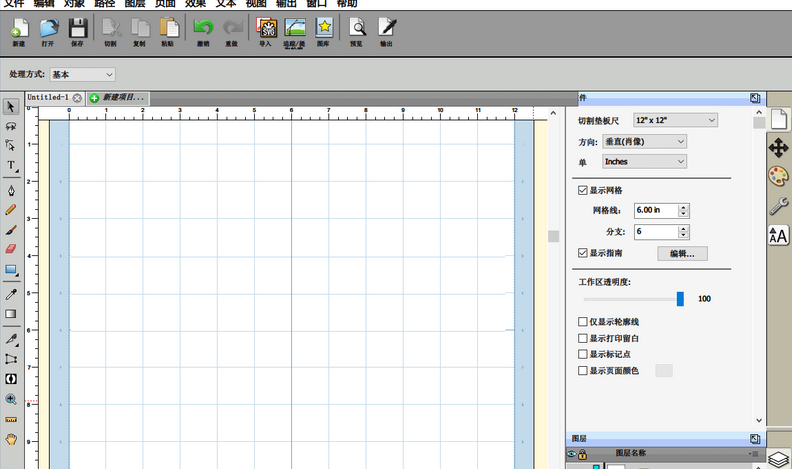Select the lasso selection tool
The height and width of the screenshot is (469, 792).
pos(11,126)
